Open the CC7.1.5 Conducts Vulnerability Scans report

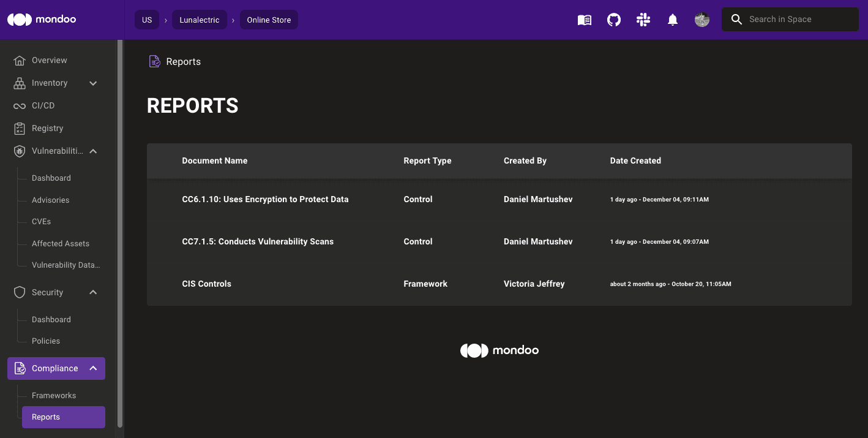click(x=257, y=241)
